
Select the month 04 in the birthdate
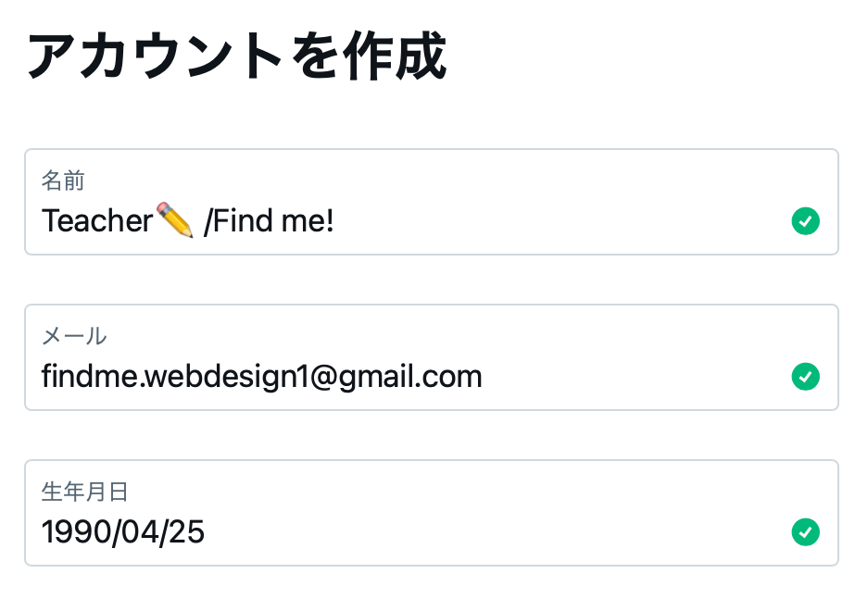[140, 532]
